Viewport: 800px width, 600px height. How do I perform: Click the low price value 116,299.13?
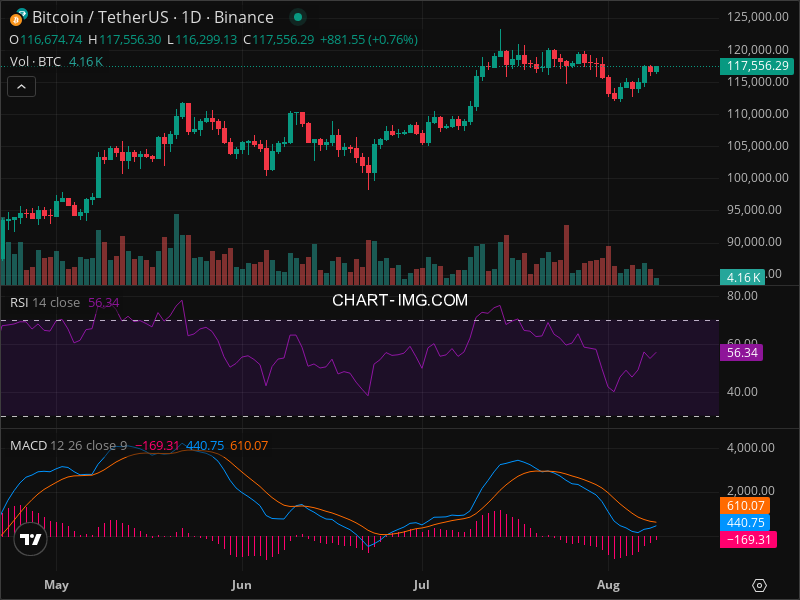pyautogui.click(x=206, y=40)
